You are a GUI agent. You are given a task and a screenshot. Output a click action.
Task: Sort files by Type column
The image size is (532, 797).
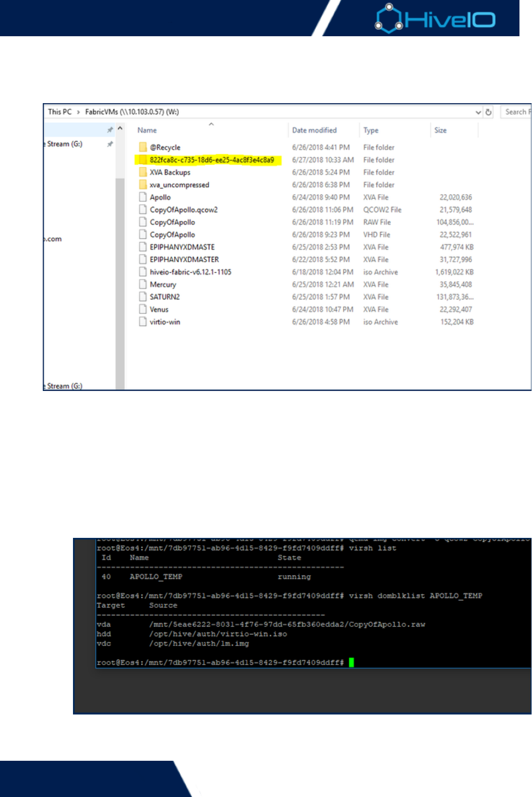[371, 130]
